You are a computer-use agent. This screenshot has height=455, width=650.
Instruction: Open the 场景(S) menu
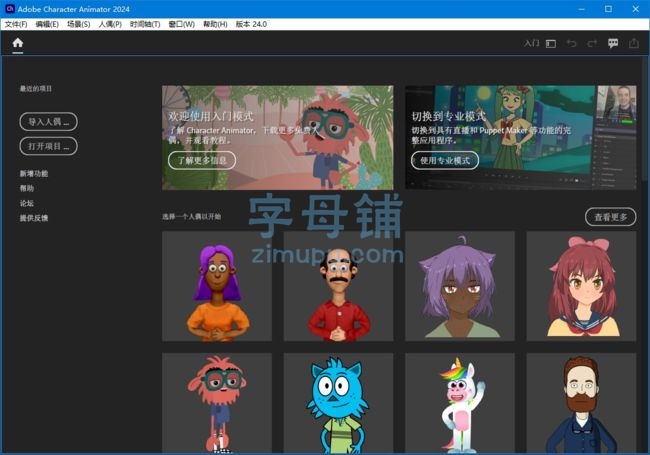(x=78, y=24)
